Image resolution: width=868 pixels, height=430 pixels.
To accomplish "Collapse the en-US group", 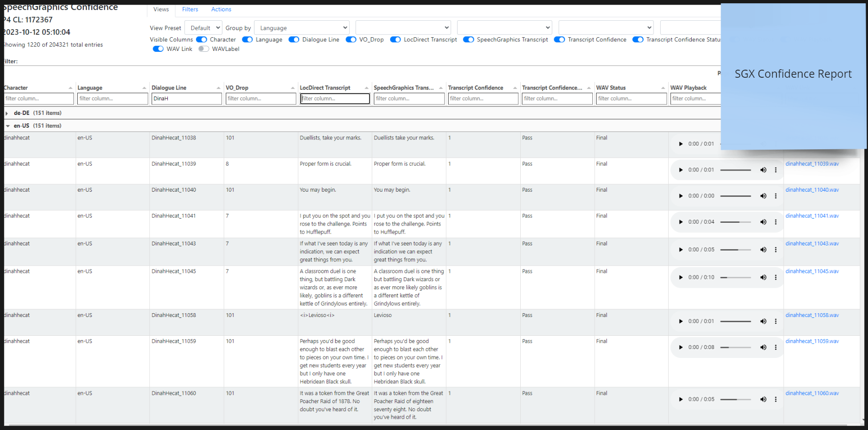I will [x=8, y=126].
